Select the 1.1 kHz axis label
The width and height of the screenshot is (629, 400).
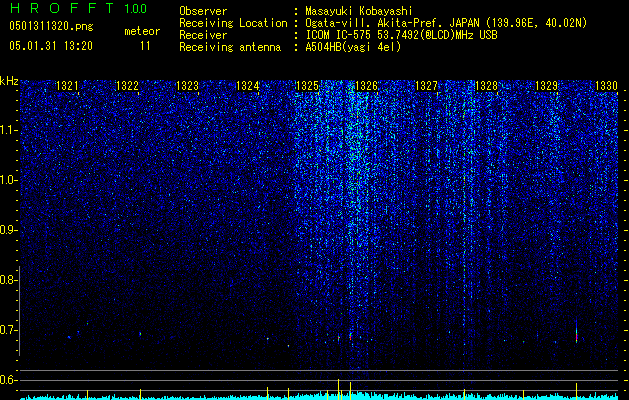tap(8, 130)
